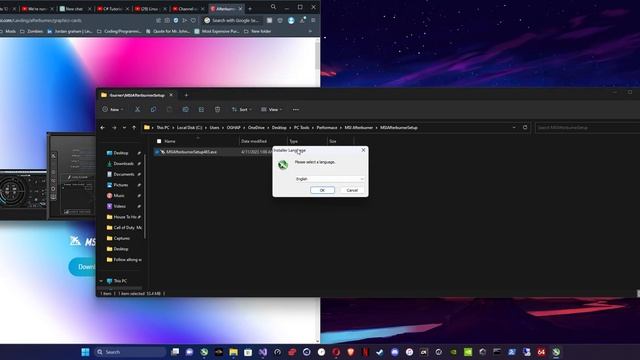This screenshot has width=640, height=360.
Task: Click Local Disk (C:) in breadcrumb
Action: pos(189,128)
